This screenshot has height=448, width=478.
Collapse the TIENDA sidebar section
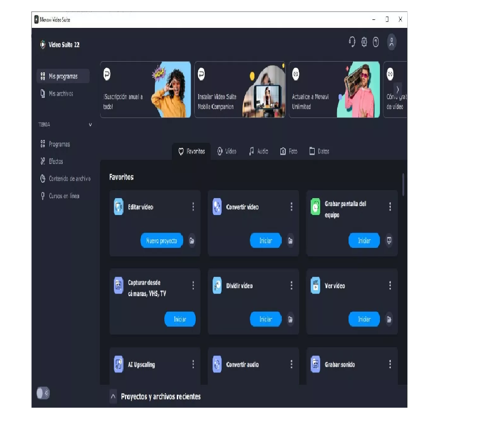[90, 124]
